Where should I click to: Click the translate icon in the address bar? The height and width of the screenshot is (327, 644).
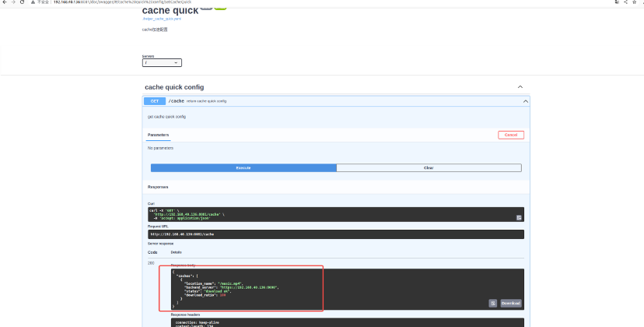(x=617, y=2)
